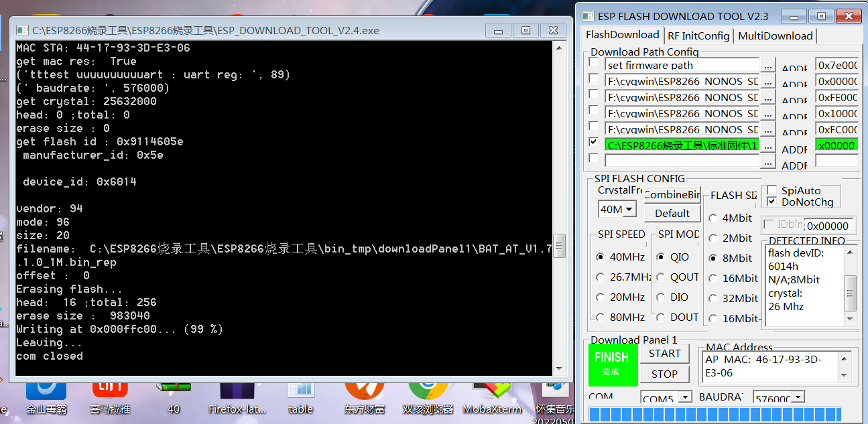This screenshot has width=868, height=424.
Task: Browse file for the green 标准固件 path row
Action: [x=767, y=145]
